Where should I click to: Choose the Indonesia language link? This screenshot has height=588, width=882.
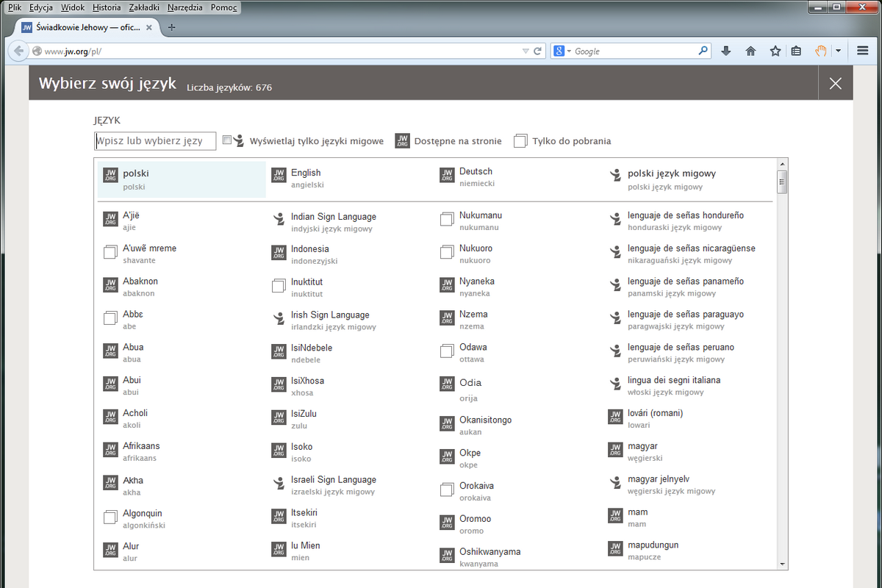(x=310, y=249)
